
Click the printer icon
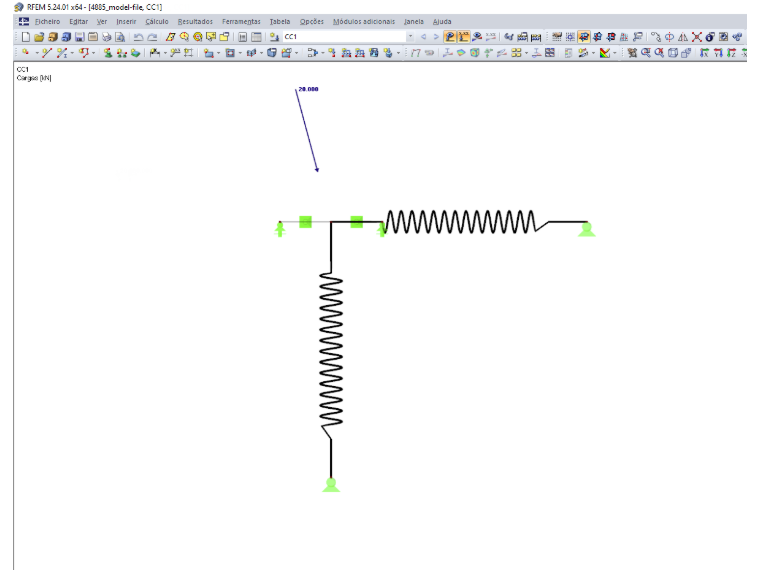coord(107,37)
